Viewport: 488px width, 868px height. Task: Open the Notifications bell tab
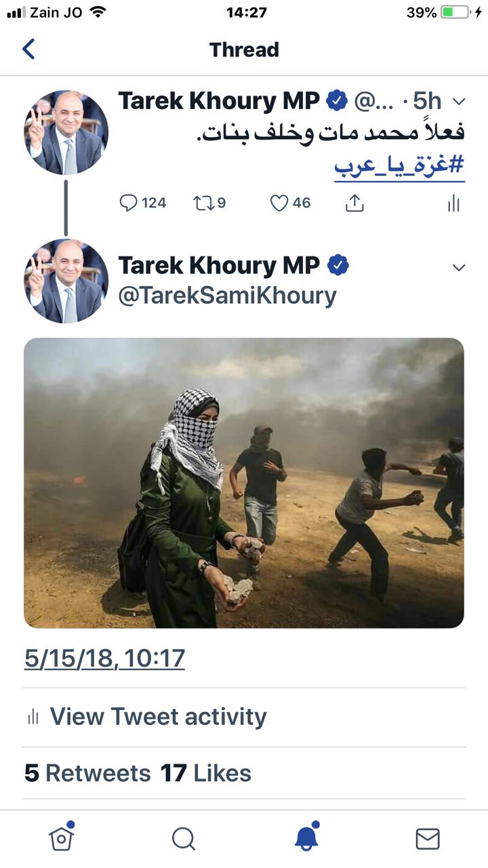coord(306,837)
